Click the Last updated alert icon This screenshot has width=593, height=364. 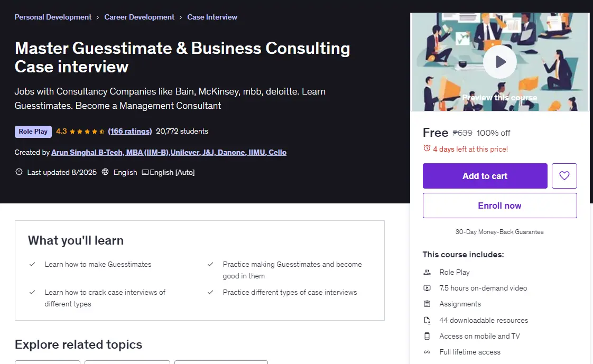click(x=19, y=172)
